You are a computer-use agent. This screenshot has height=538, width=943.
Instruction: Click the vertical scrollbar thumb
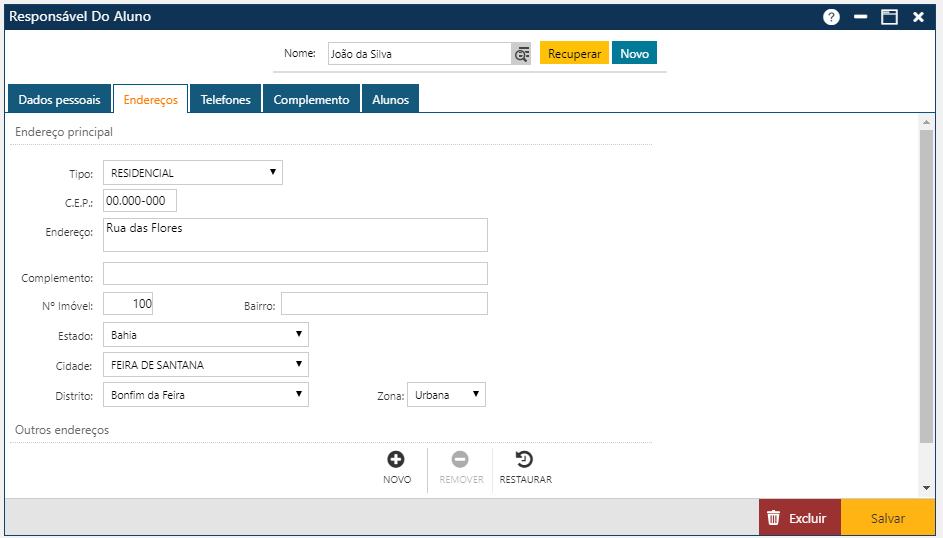pos(926,285)
